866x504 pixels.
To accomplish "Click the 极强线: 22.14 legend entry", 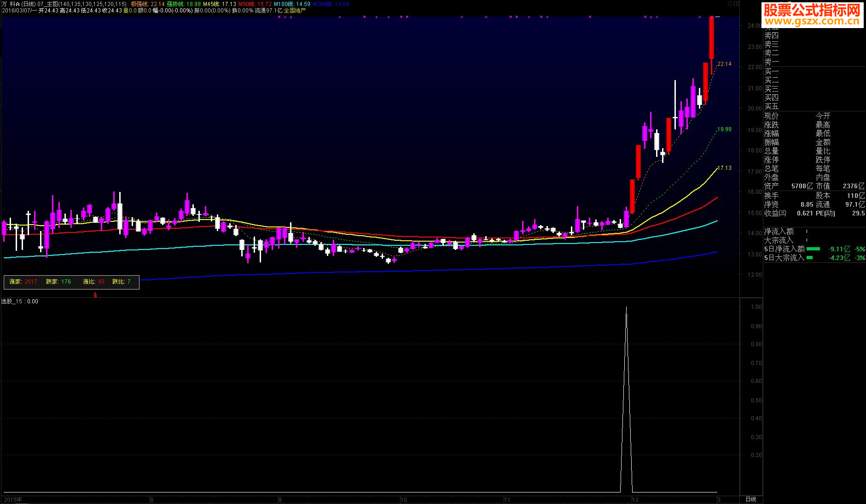I will [x=148, y=4].
